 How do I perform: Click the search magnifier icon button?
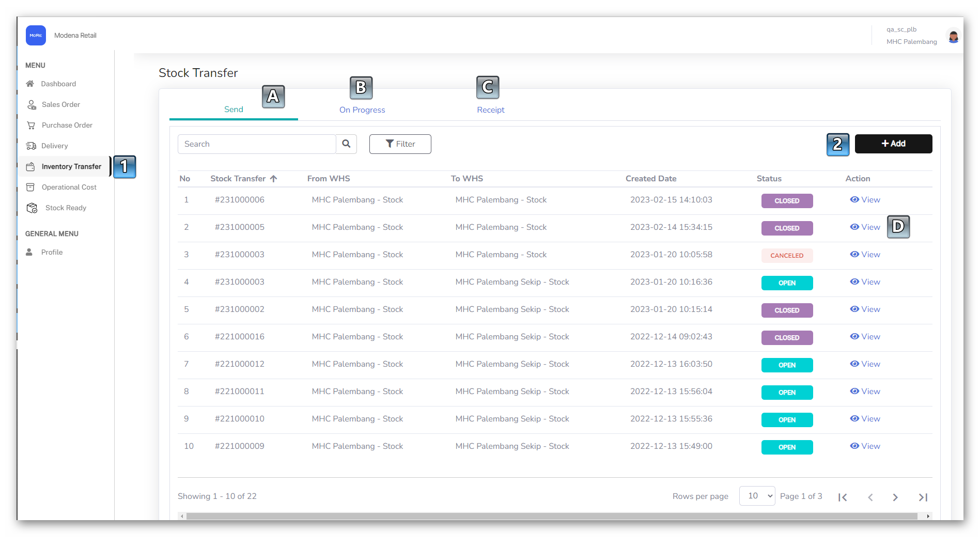click(346, 144)
